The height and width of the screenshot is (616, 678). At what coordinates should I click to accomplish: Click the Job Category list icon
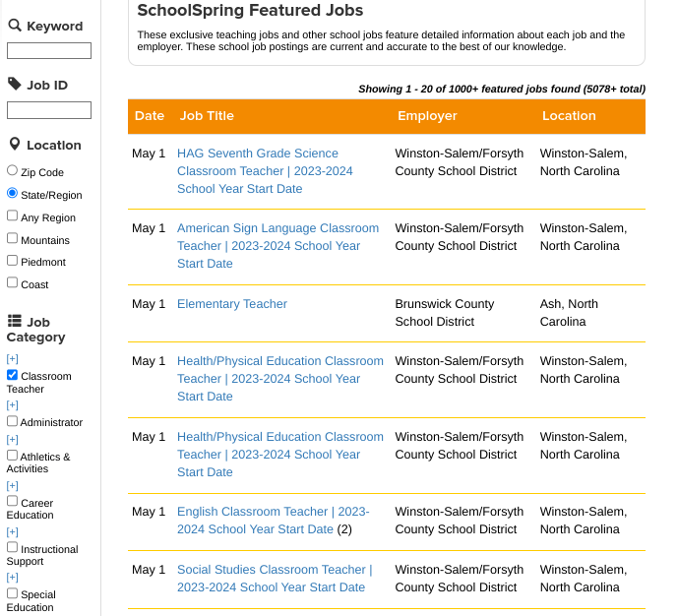pos(15,322)
